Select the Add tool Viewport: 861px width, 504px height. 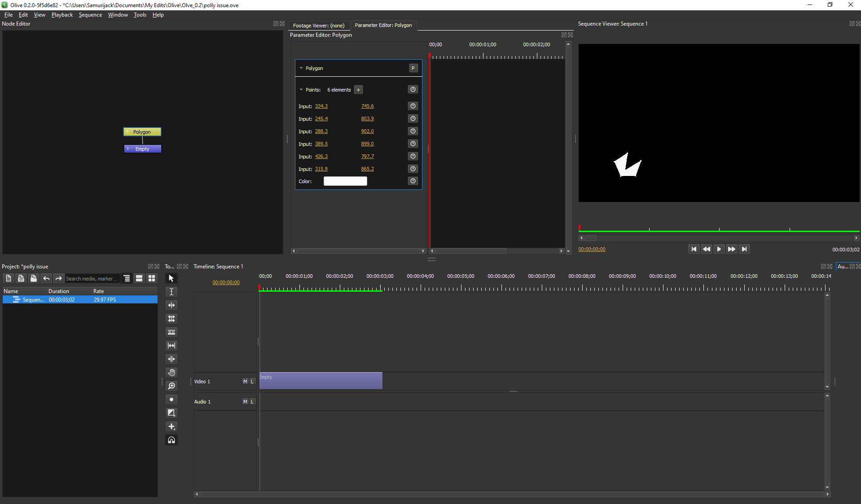point(171,426)
